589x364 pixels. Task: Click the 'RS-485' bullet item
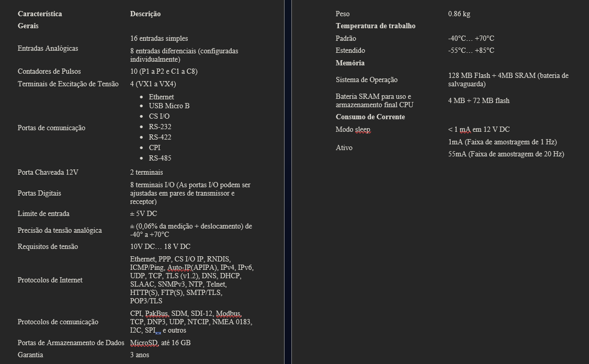point(160,158)
